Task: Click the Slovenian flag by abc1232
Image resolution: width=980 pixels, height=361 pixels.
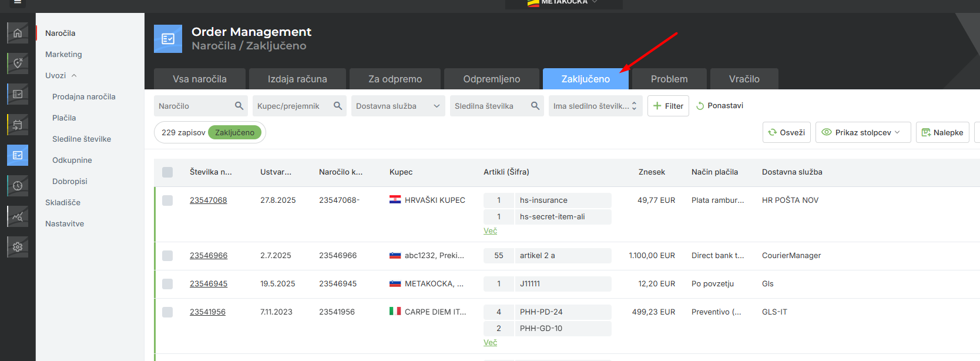Action: pyautogui.click(x=395, y=255)
